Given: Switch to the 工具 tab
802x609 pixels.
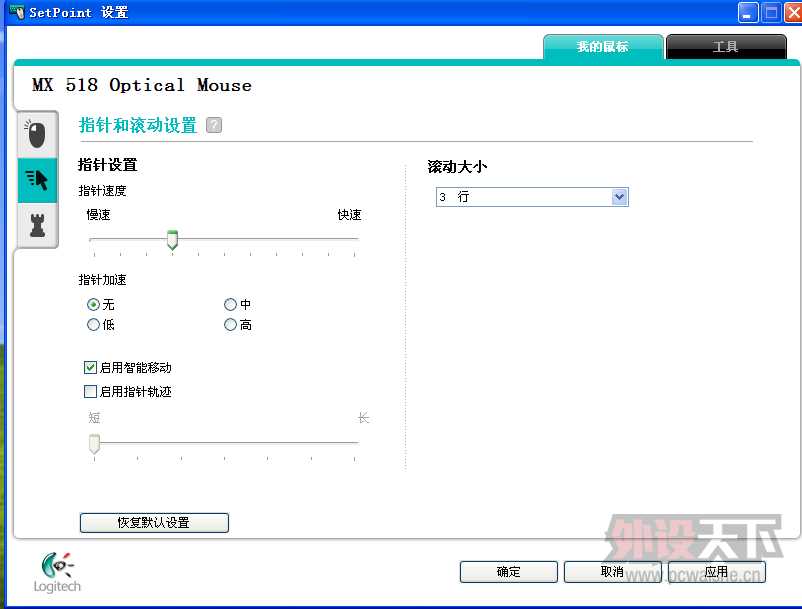Looking at the screenshot, I should [x=726, y=47].
